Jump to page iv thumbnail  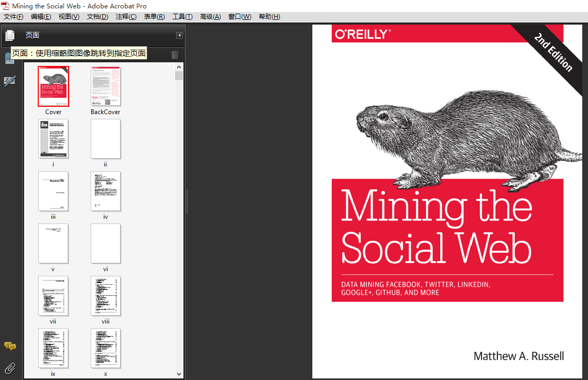click(106, 192)
